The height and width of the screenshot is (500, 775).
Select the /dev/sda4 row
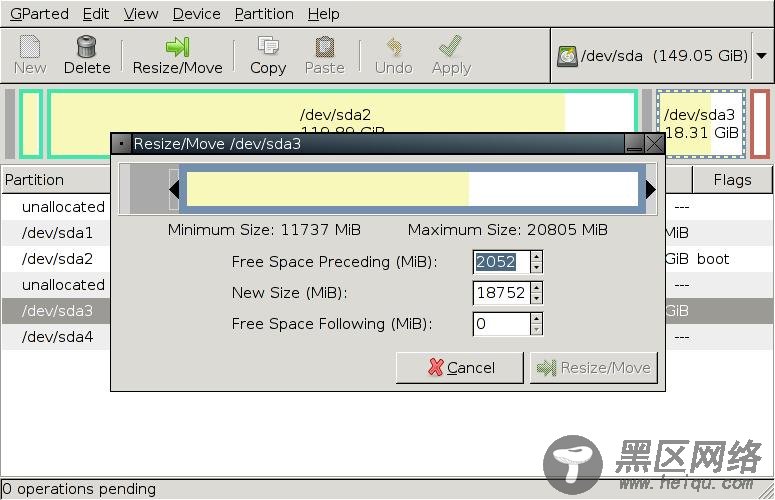coord(56,337)
